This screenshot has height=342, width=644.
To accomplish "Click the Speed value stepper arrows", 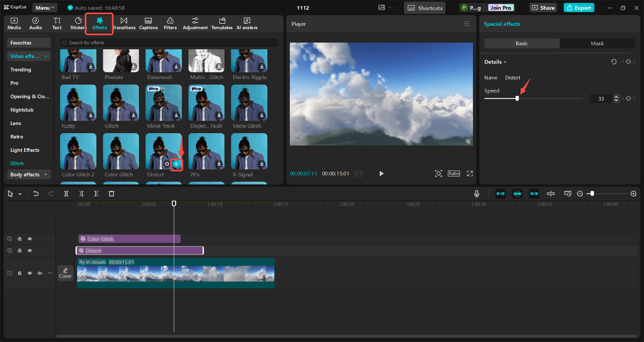I will pyautogui.click(x=616, y=99).
